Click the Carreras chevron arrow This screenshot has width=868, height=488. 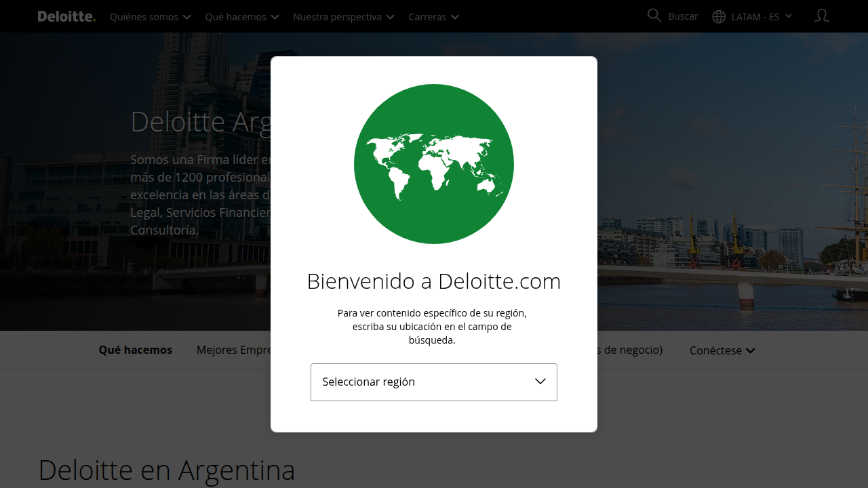(454, 17)
